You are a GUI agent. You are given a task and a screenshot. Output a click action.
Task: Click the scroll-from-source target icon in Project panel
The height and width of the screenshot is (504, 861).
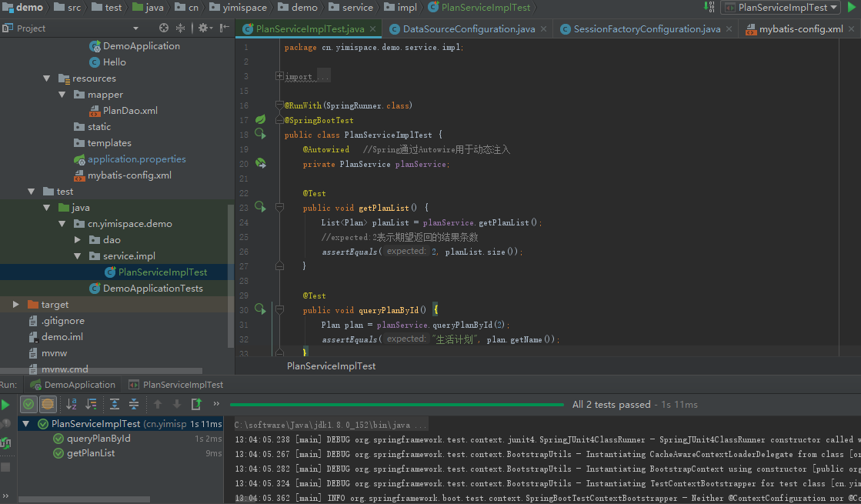(164, 28)
